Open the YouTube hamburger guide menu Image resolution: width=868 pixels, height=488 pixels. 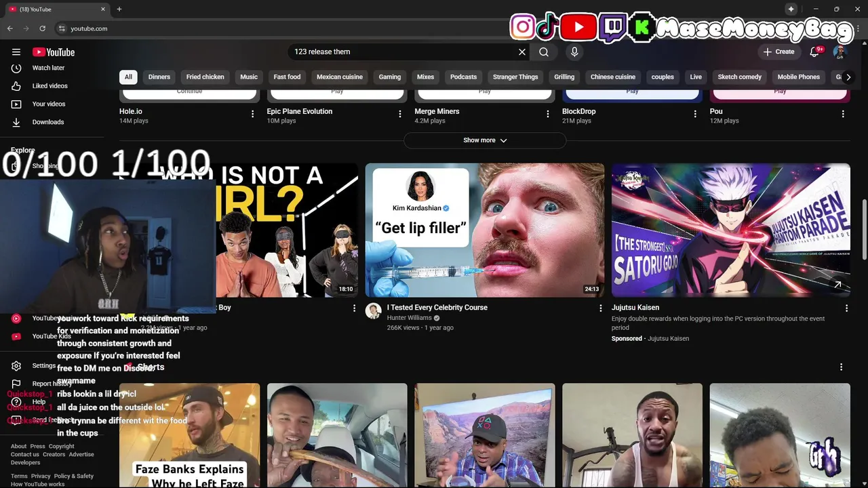pos(16,52)
